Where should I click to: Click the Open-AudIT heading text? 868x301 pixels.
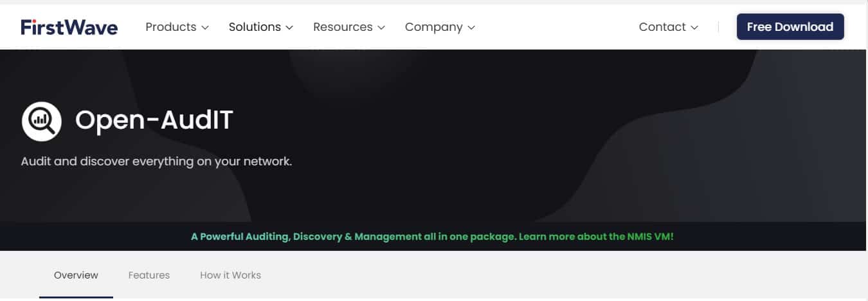click(154, 120)
